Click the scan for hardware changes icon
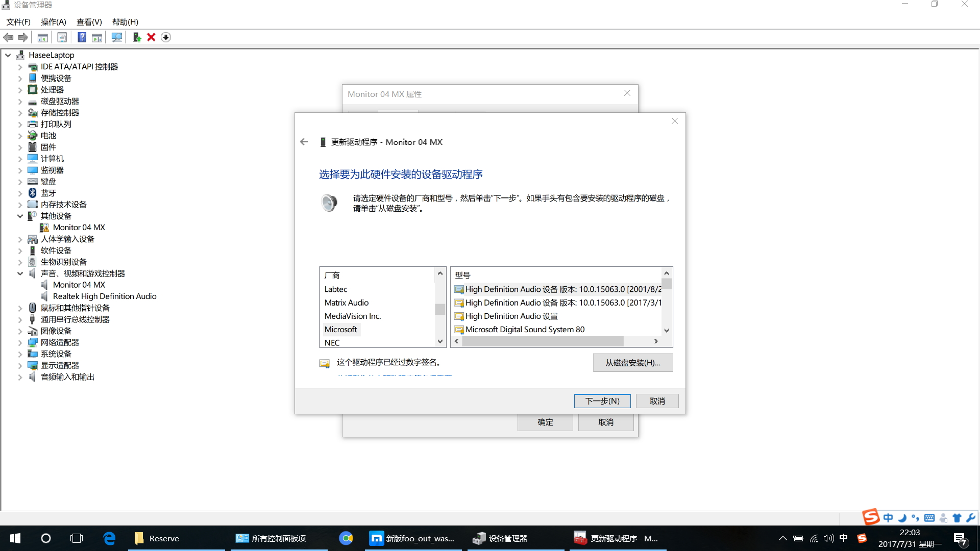This screenshot has width=980, height=551. pos(117,37)
